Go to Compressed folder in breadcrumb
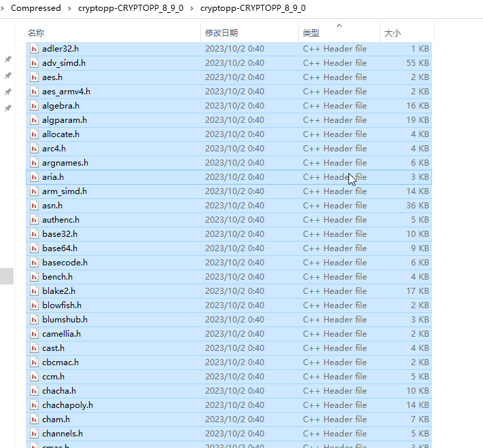The width and height of the screenshot is (483, 448). tap(36, 8)
